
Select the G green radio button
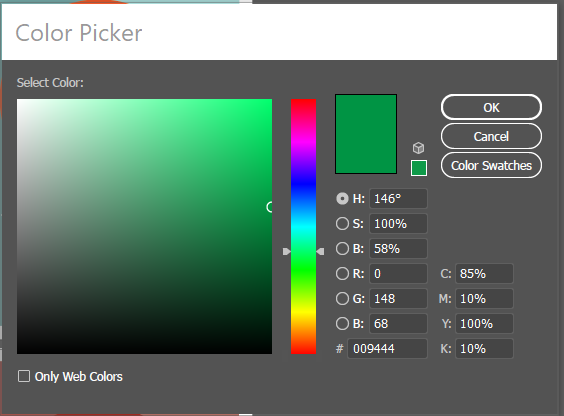(x=342, y=298)
